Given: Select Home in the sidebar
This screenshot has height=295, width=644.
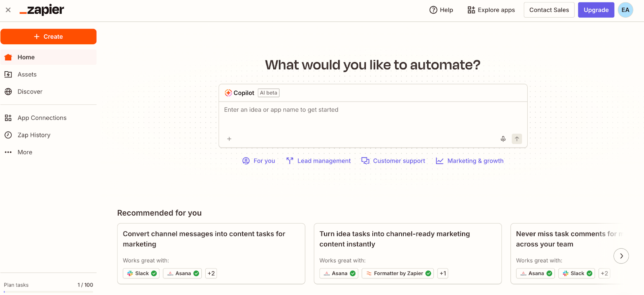Looking at the screenshot, I should (x=48, y=57).
